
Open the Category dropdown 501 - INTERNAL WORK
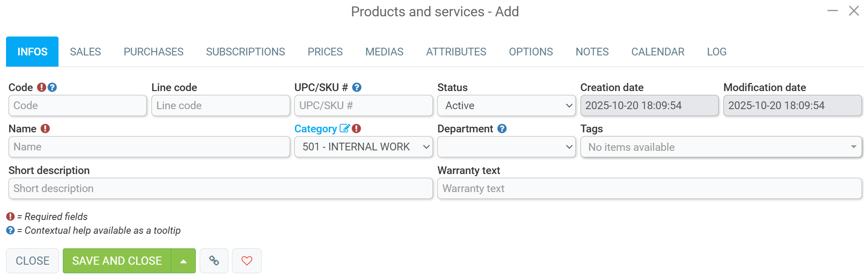click(x=364, y=147)
